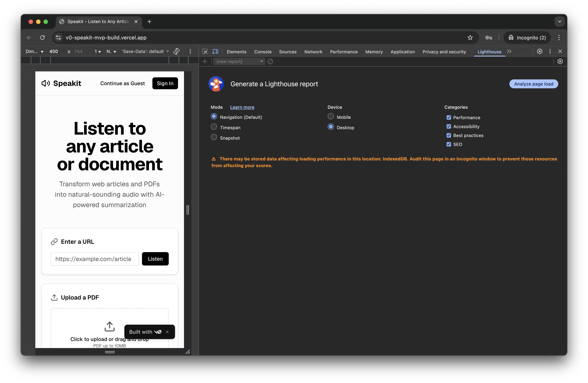Show more DevTools tabs chevron
This screenshot has height=383, width=588.
[x=509, y=51]
